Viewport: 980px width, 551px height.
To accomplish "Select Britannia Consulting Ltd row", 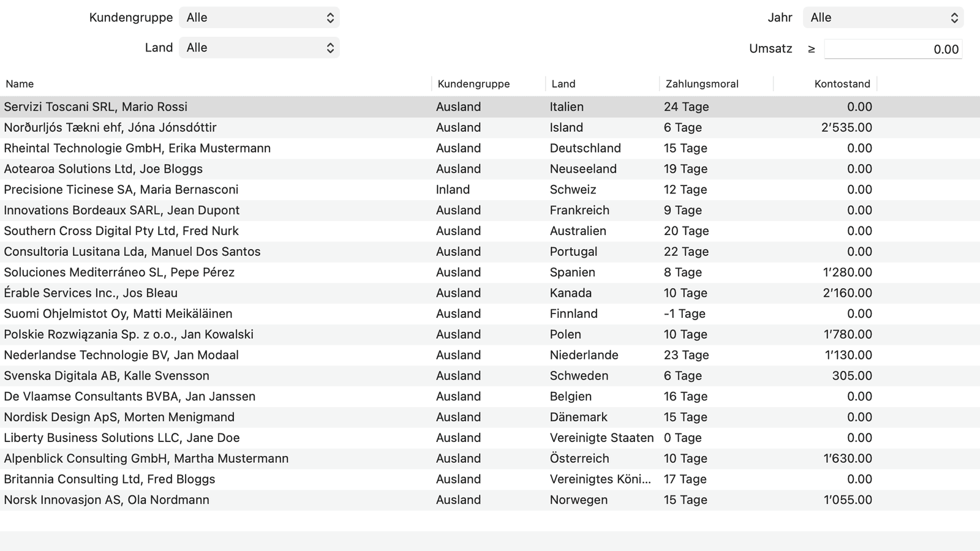I will point(110,479).
